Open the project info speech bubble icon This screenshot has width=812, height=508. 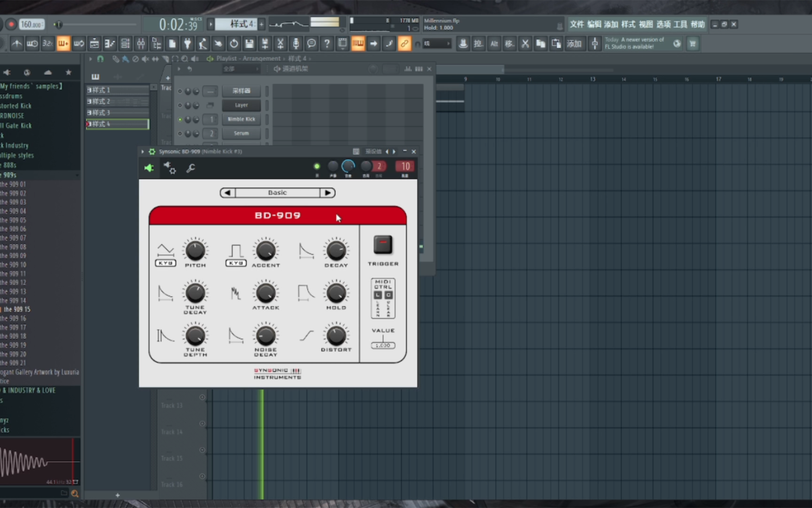click(312, 44)
